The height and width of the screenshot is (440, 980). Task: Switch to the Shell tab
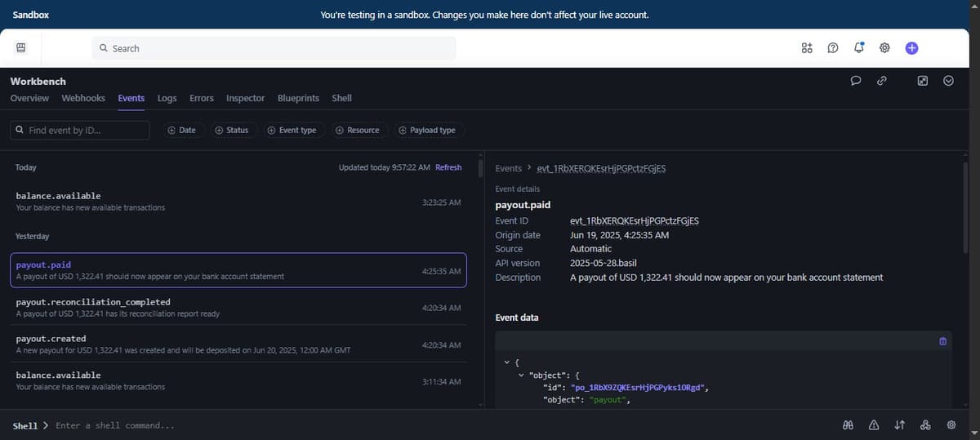click(x=341, y=98)
